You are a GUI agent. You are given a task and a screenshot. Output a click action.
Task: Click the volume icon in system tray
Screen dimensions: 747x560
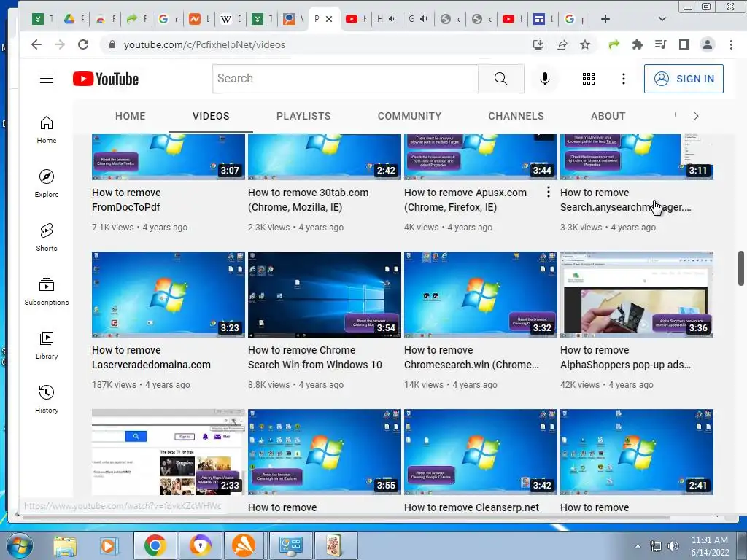(x=673, y=546)
